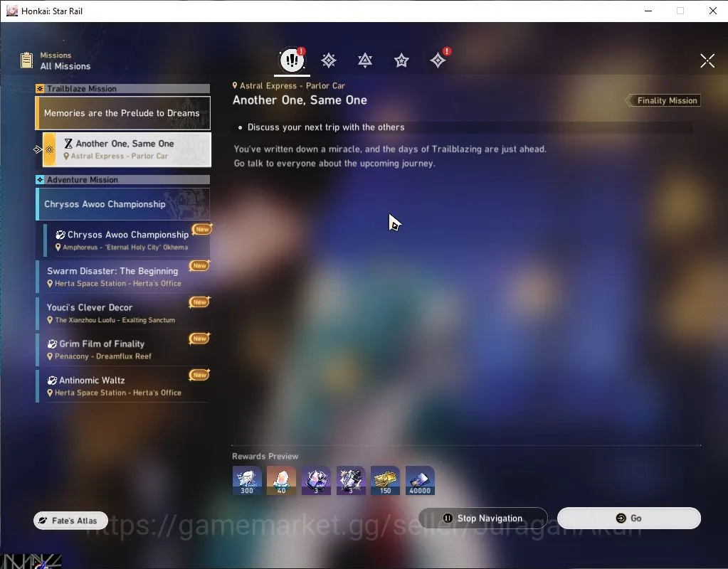Collapse the Chrysos Awoo Championship group header

tap(123, 204)
